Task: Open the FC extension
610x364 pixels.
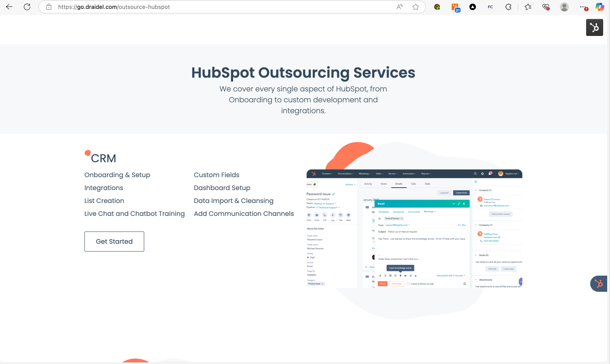Action: coord(490,7)
